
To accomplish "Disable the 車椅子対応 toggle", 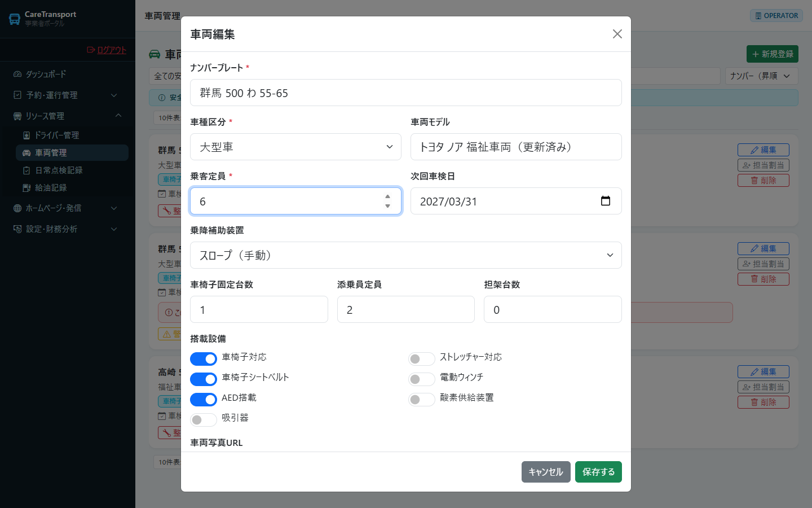I will (x=204, y=359).
